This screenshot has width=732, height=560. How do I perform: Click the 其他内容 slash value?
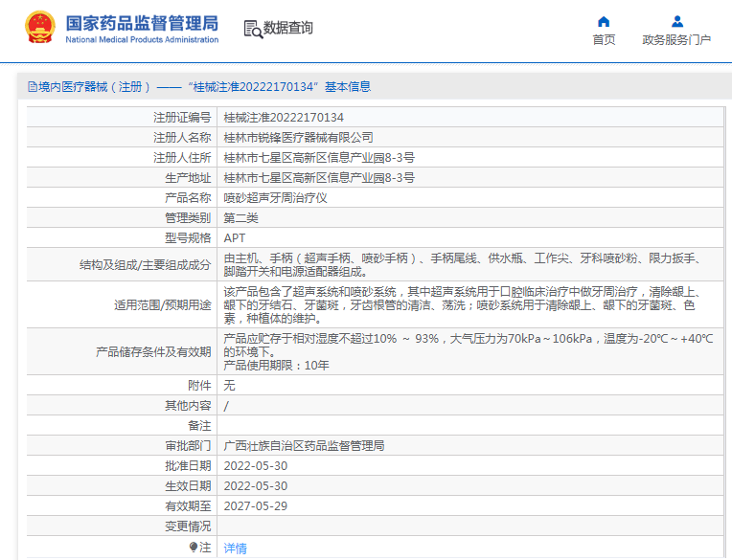[226, 406]
